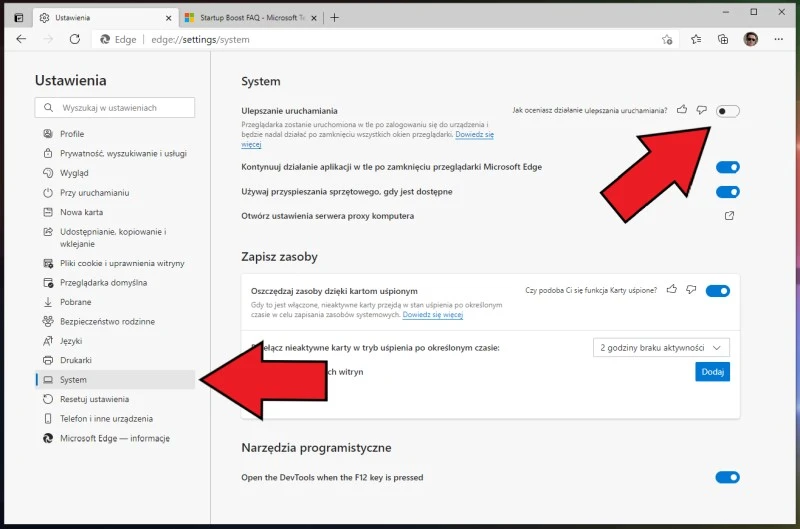Turn off hardware acceleration toggle
The height and width of the screenshot is (529, 800).
pyautogui.click(x=728, y=192)
